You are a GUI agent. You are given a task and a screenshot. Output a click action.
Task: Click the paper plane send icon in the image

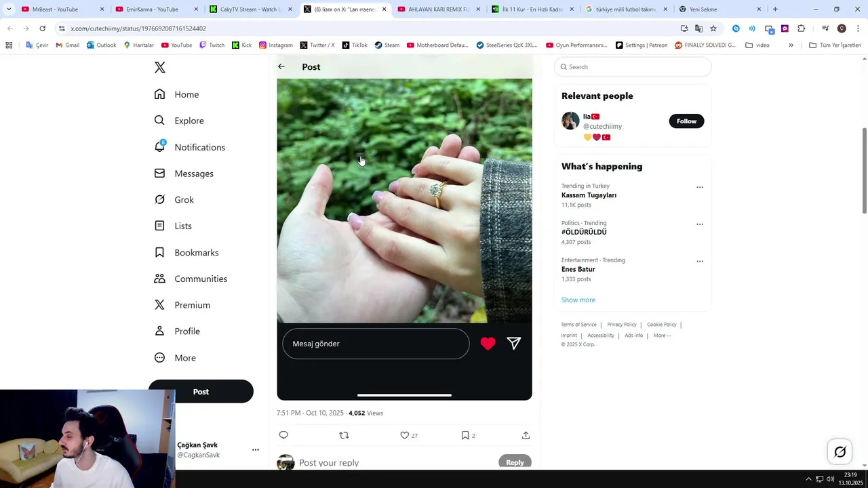click(x=514, y=344)
